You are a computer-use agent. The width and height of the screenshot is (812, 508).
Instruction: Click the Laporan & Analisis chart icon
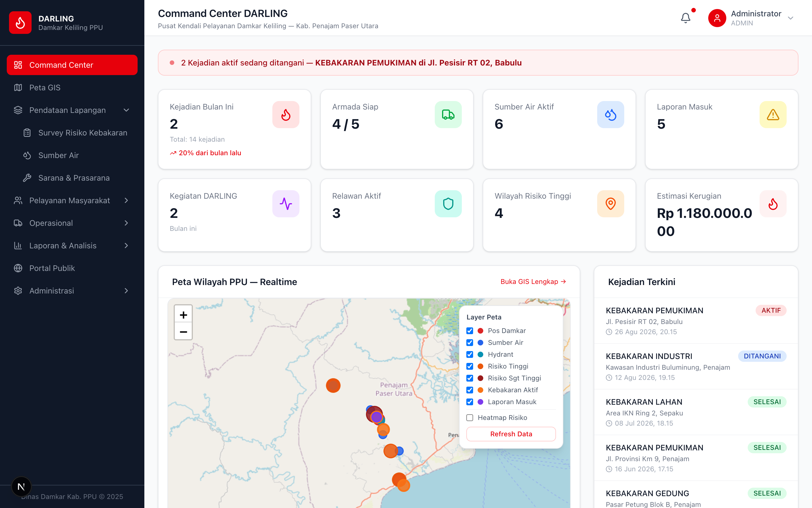18,246
